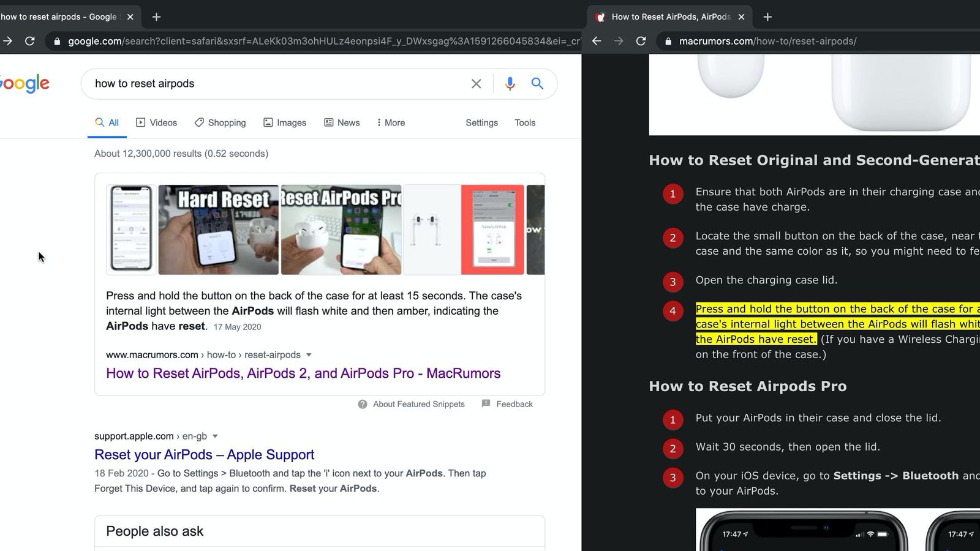Open new tab beside Google search tab
This screenshot has width=980, height=551.
coord(156,17)
